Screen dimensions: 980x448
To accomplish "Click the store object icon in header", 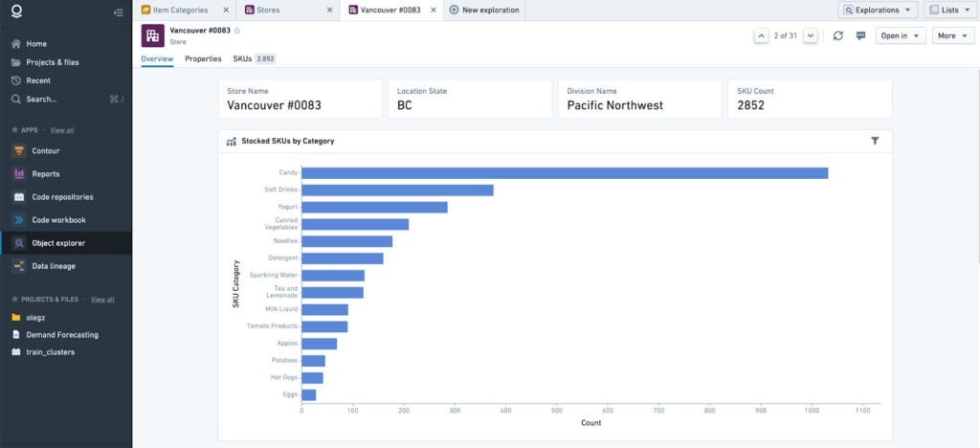I will (152, 35).
